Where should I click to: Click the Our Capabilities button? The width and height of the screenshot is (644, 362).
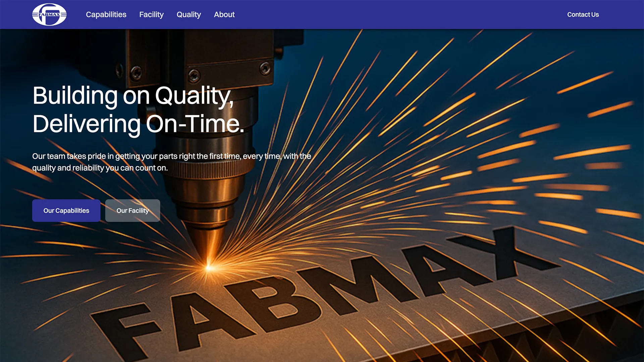[x=66, y=210]
